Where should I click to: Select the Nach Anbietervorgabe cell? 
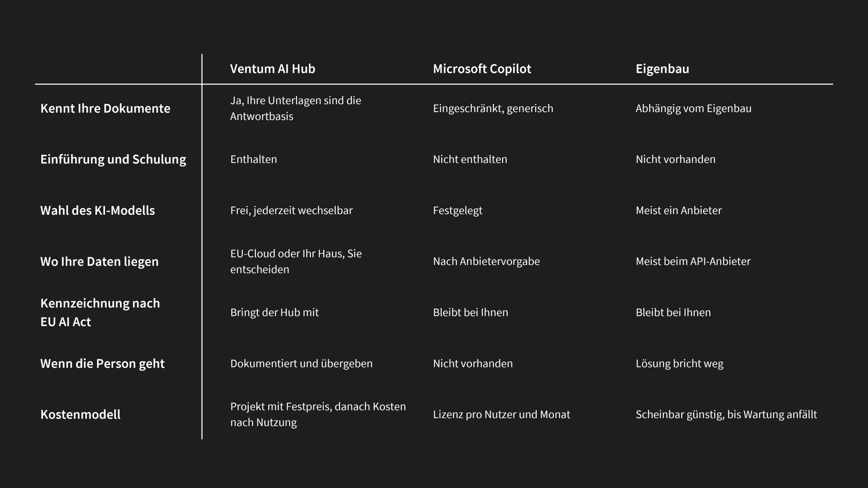coord(486,261)
